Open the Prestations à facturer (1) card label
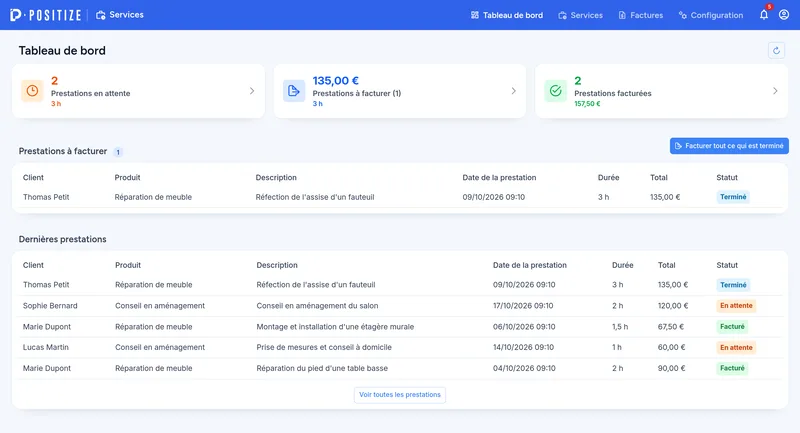The image size is (800, 433). pyautogui.click(x=357, y=93)
